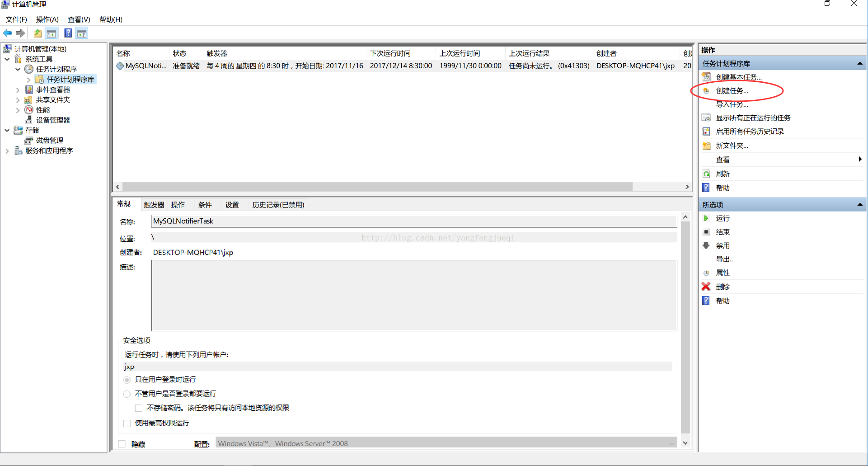Click the 上次运行结果 column header
The image size is (868, 466).
[549, 53]
